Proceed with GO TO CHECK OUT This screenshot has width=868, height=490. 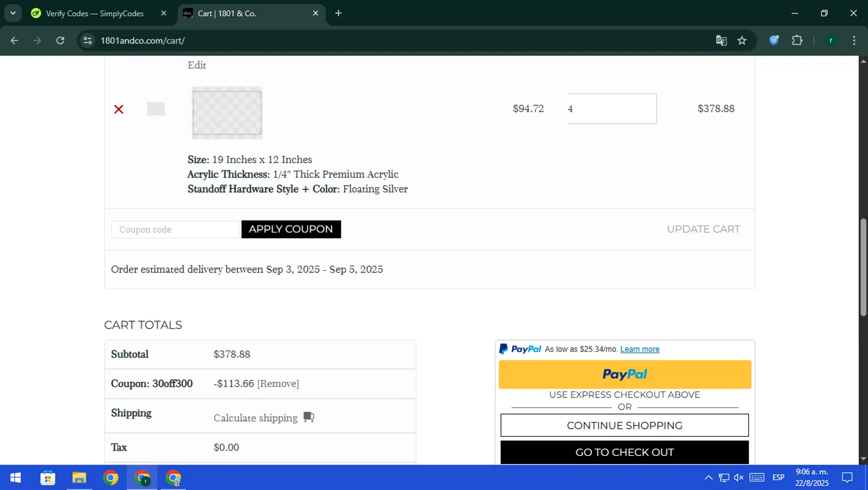(x=624, y=452)
